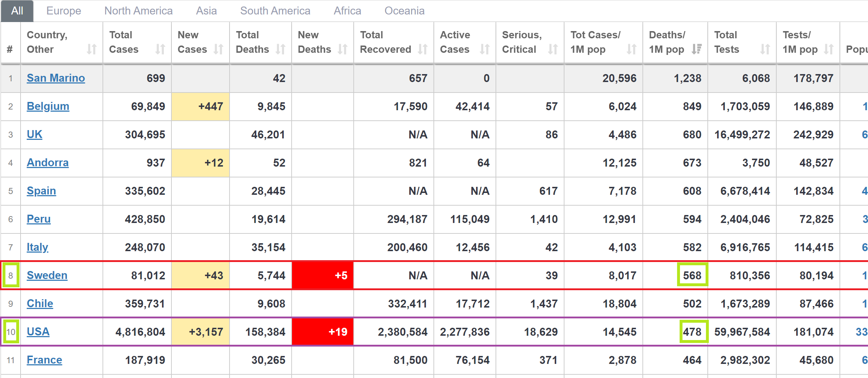Screen dimensions: 868x378
Task: Sort by Tot Cases/1M pop arrows icon
Action: (632, 49)
